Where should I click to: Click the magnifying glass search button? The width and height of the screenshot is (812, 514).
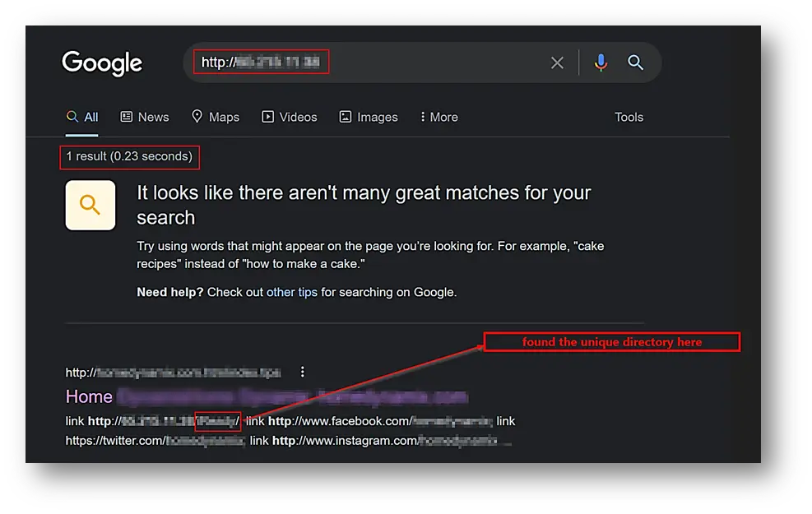click(x=635, y=63)
